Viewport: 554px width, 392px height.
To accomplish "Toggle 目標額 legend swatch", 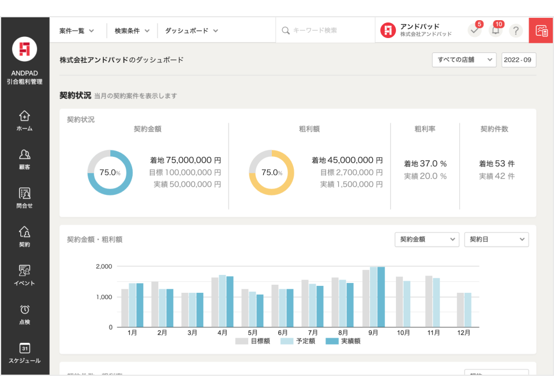I will (x=242, y=341).
